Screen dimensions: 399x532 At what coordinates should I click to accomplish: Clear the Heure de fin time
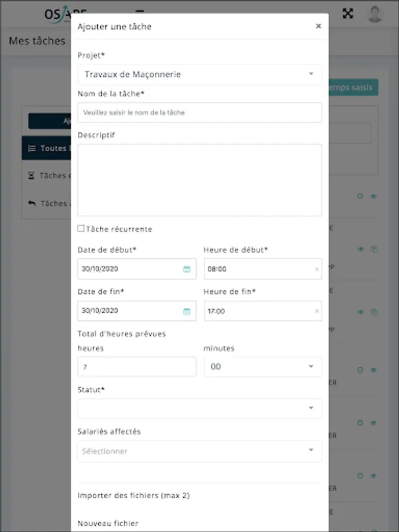317,311
